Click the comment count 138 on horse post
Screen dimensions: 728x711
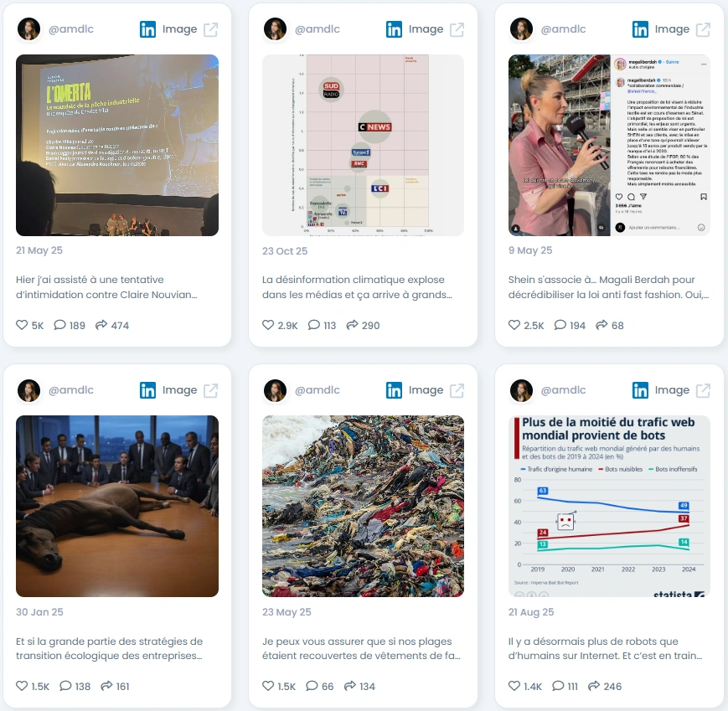point(83,686)
